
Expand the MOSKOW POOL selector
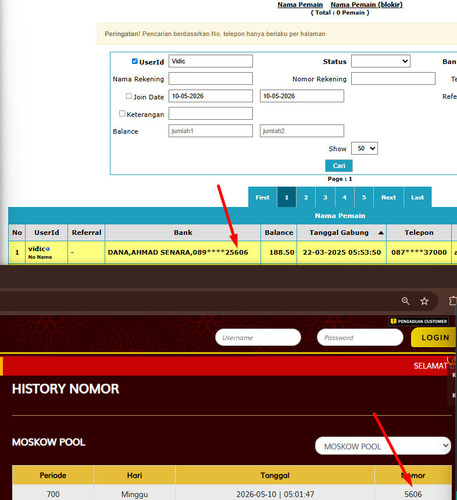coord(383,446)
